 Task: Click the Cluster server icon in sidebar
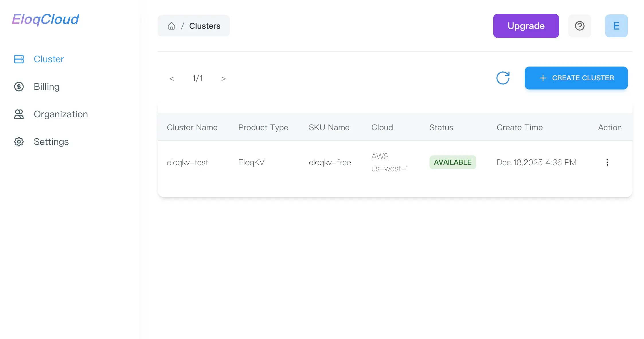coord(19,59)
